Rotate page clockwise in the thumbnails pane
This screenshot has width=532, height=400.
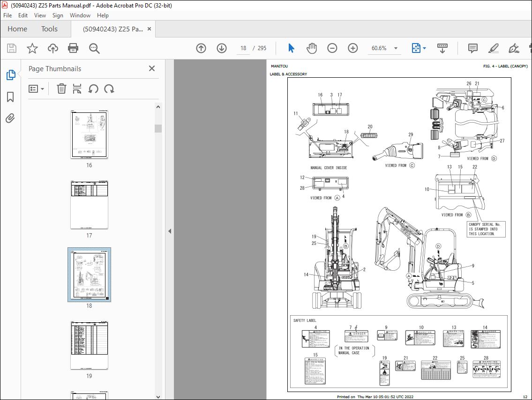pyautogui.click(x=109, y=89)
